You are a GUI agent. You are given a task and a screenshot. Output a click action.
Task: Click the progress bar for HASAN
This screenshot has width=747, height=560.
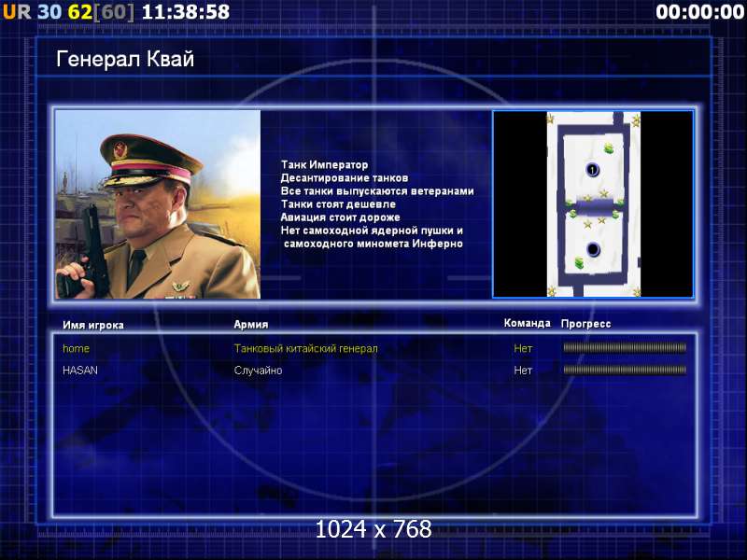pyautogui.click(x=625, y=370)
